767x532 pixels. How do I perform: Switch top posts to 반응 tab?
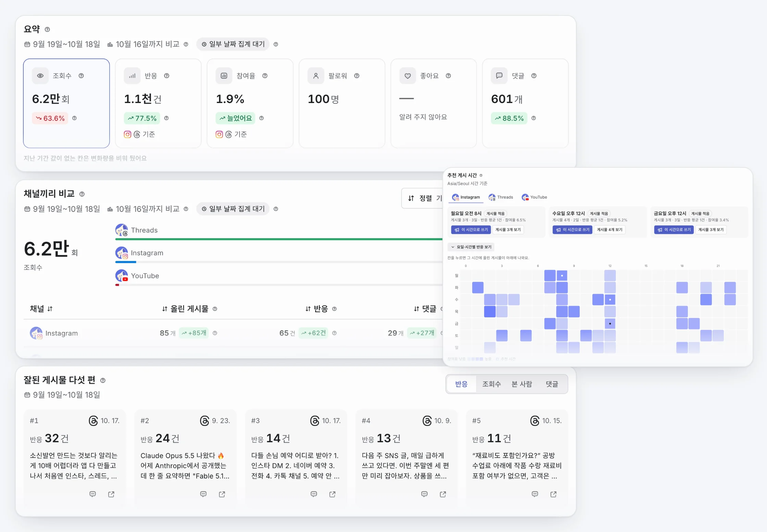(x=461, y=384)
